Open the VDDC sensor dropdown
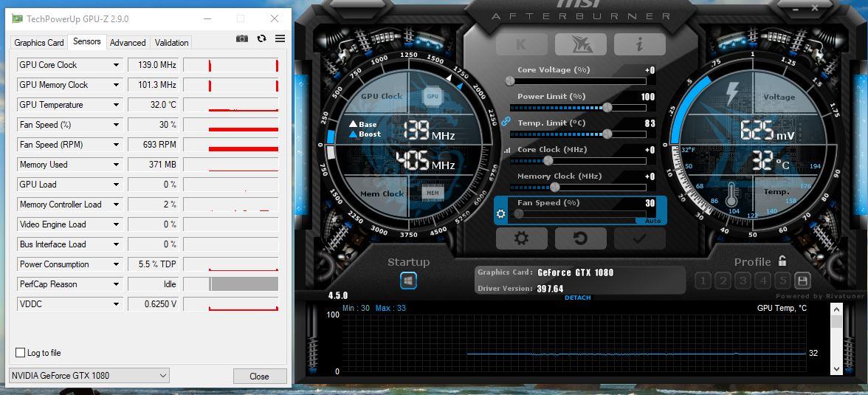Viewport: 868px width, 395px height. coord(117,304)
